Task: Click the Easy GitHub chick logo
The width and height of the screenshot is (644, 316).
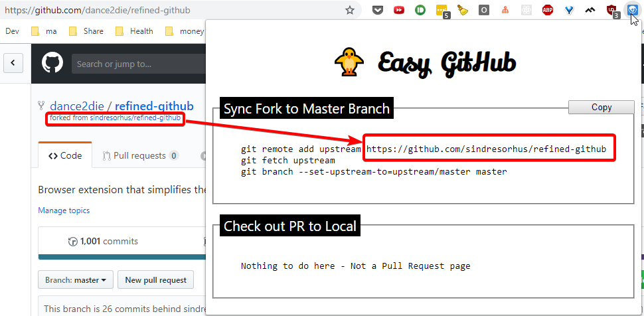Action: point(349,62)
